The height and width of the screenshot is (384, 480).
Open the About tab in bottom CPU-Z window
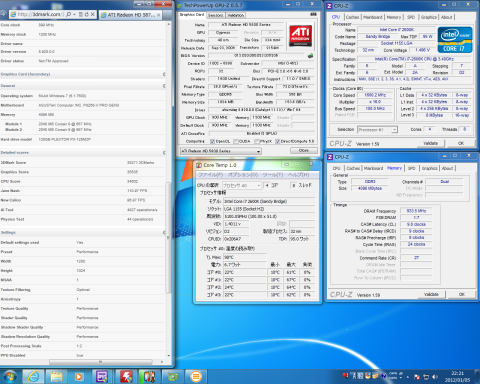pos(447,168)
